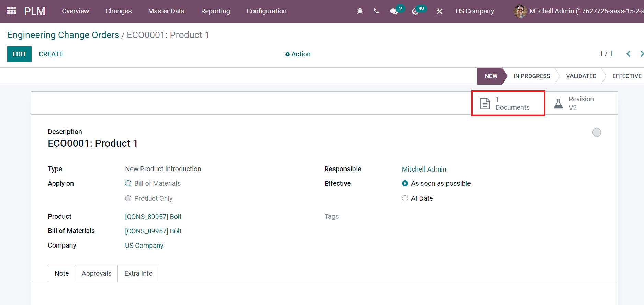Open Mitchell Admin user menu
This screenshot has height=305, width=644.
click(578, 11)
